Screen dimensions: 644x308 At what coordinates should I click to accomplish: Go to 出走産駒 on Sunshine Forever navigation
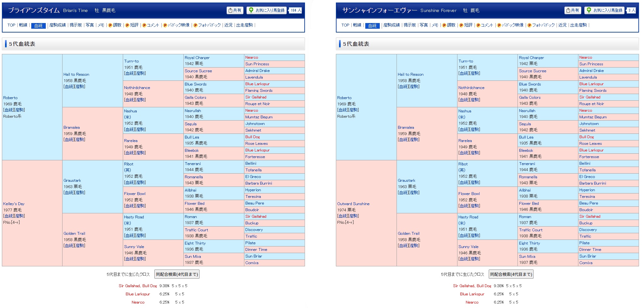click(578, 25)
